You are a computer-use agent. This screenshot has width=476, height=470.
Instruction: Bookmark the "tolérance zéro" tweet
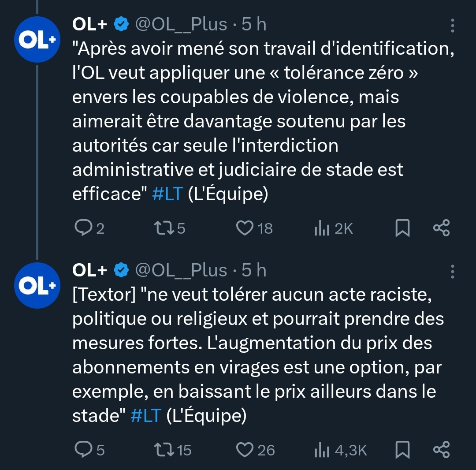coord(402,228)
